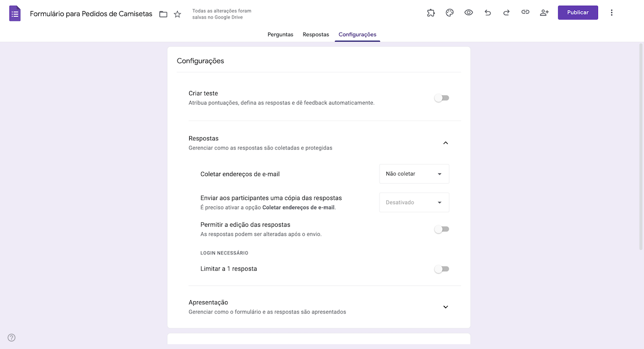Click the Google Forms logo icon
The image size is (644, 349).
[x=15, y=13]
